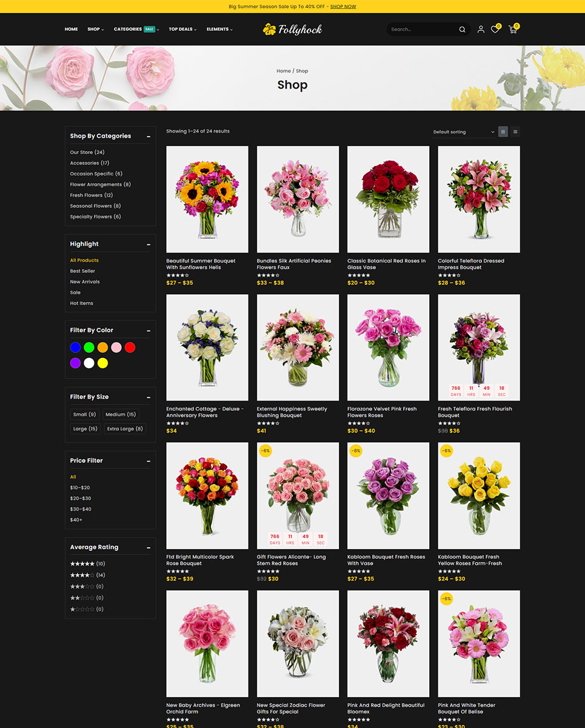Screen dimensions: 585x728
Task: Open the Top Deals menu
Action: coord(182,29)
